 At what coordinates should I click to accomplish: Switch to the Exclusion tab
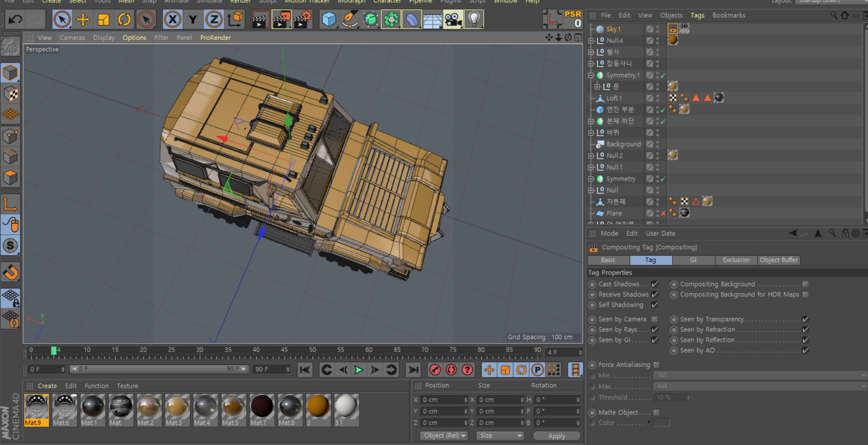point(736,260)
